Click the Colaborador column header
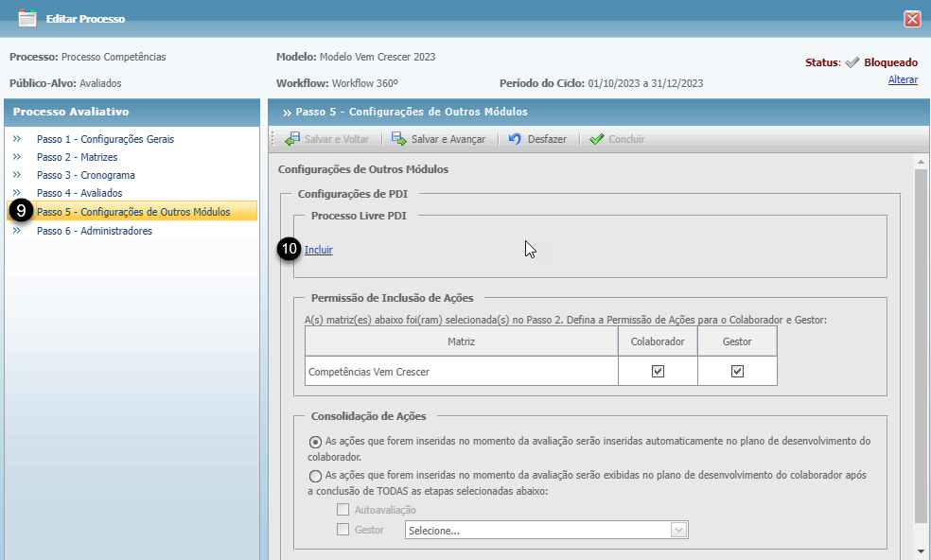 pyautogui.click(x=658, y=341)
